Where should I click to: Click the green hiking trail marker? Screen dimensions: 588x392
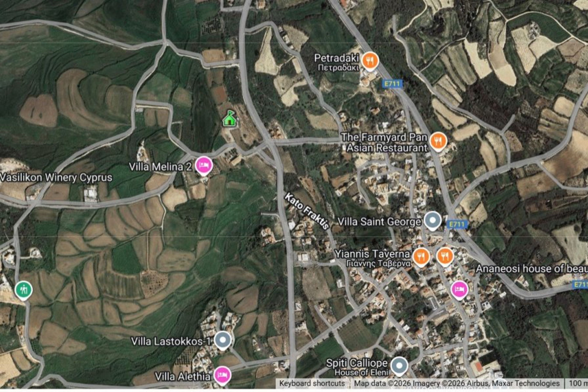(23, 290)
